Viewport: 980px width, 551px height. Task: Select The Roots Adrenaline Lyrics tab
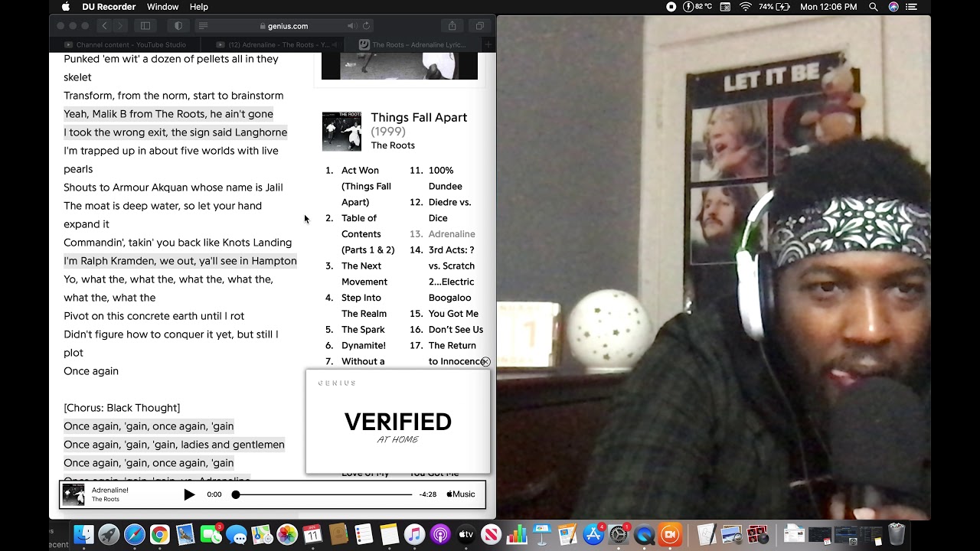[413, 44]
